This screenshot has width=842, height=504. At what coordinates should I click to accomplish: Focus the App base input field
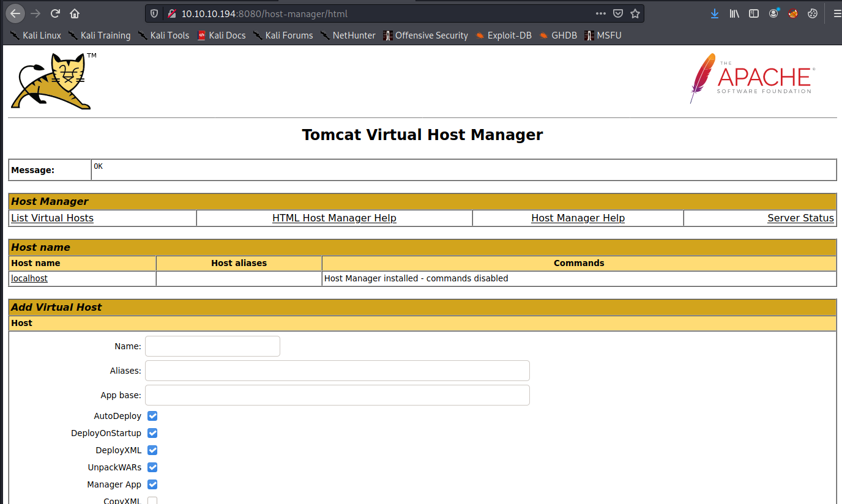coord(337,395)
